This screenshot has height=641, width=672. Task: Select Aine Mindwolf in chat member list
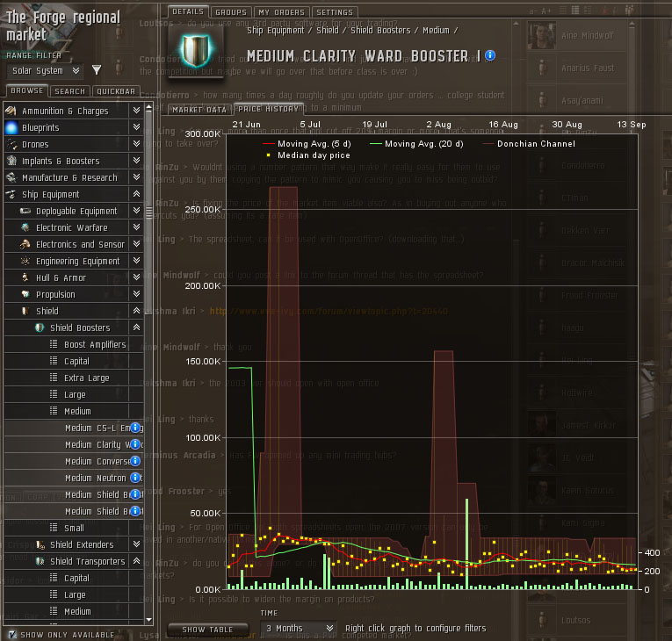(x=576, y=36)
